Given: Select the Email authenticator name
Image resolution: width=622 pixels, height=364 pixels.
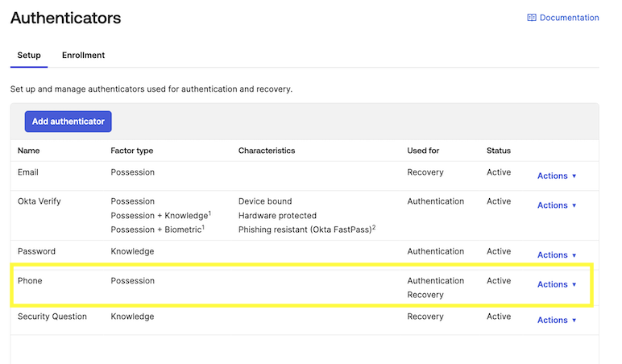Looking at the screenshot, I should point(28,172).
